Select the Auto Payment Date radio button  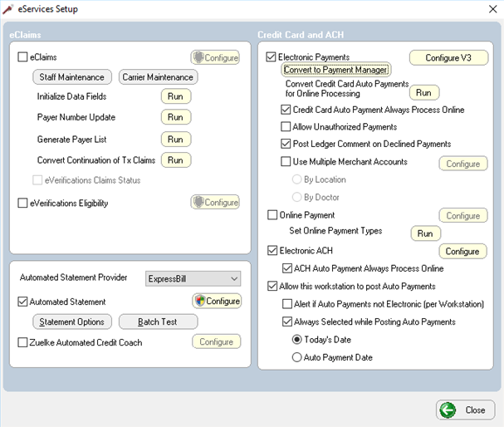click(296, 357)
